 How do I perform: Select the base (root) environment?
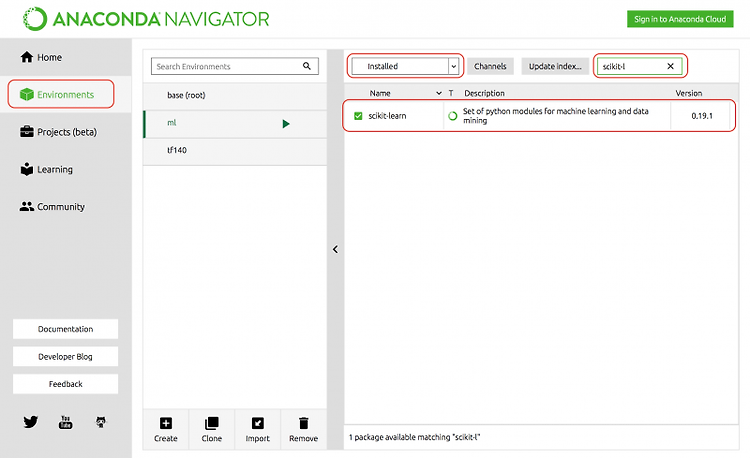pos(235,95)
